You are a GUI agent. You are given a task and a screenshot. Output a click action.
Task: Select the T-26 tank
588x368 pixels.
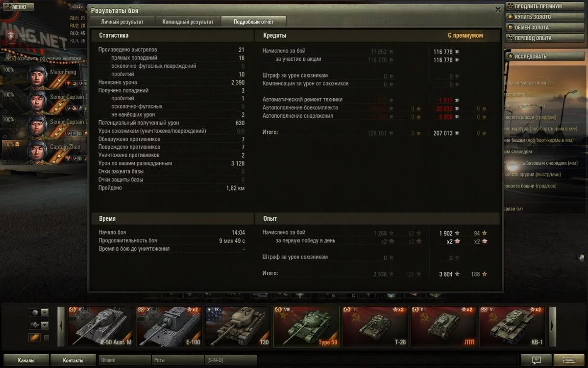[x=375, y=326]
